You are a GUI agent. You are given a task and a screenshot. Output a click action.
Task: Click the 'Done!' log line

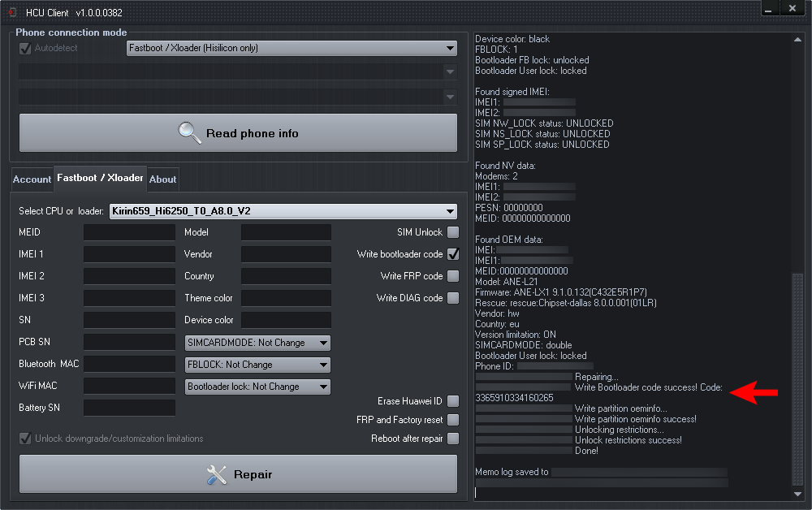point(586,451)
